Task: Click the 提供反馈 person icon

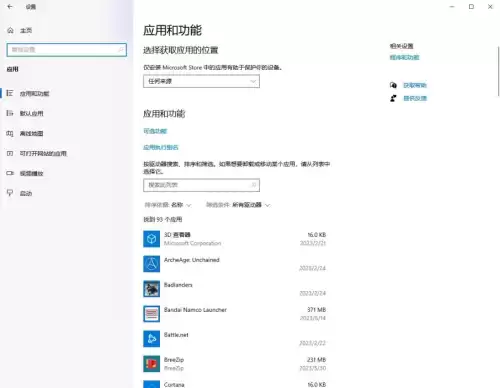Action: pos(393,98)
